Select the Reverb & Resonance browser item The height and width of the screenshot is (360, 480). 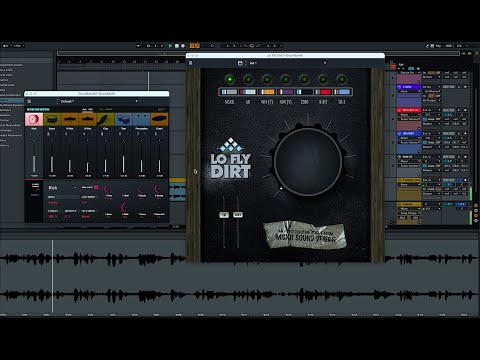pos(11,135)
